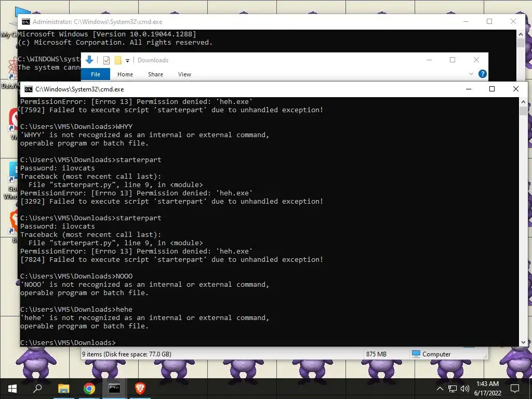Click '9 items (Disk free space: 77.0 GB)' text
532x399 pixels.
127,354
